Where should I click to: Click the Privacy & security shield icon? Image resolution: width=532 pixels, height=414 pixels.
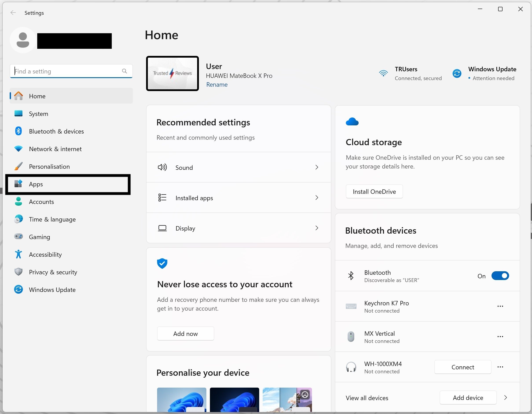click(18, 272)
